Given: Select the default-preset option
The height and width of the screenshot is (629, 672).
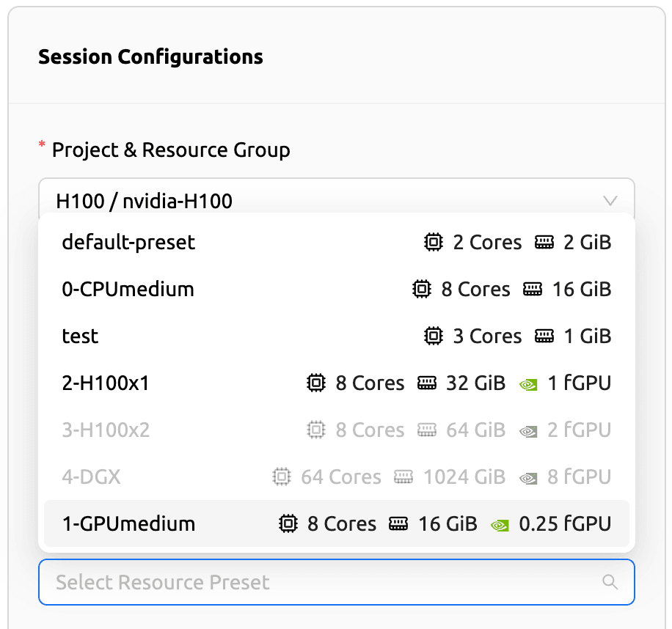Looking at the screenshot, I should coord(128,242).
